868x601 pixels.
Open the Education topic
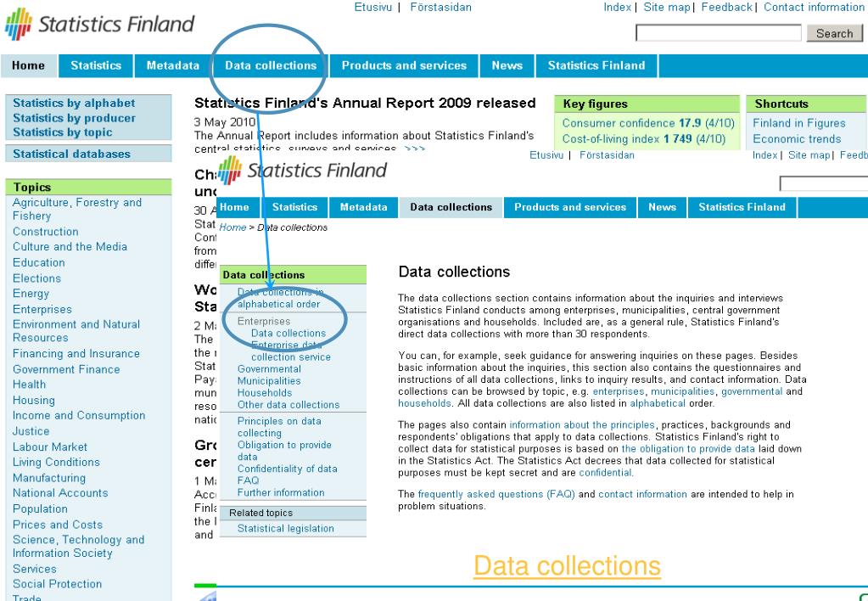[x=39, y=262]
